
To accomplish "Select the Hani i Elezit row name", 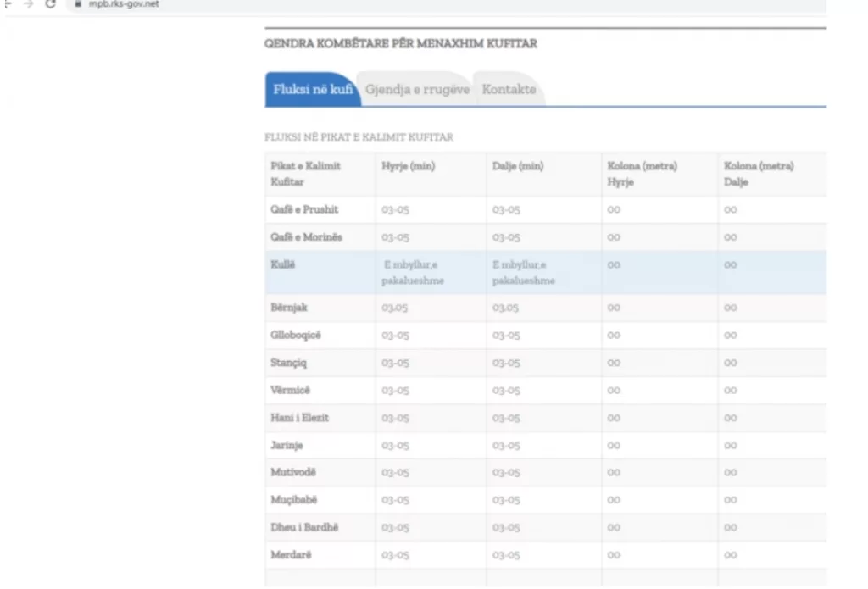I will tap(299, 418).
